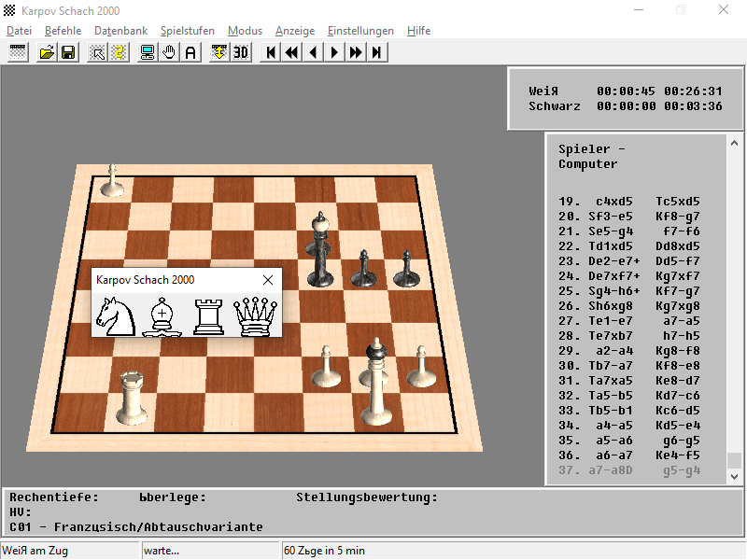Click the new game board icon
747x560 pixels.
[18, 52]
